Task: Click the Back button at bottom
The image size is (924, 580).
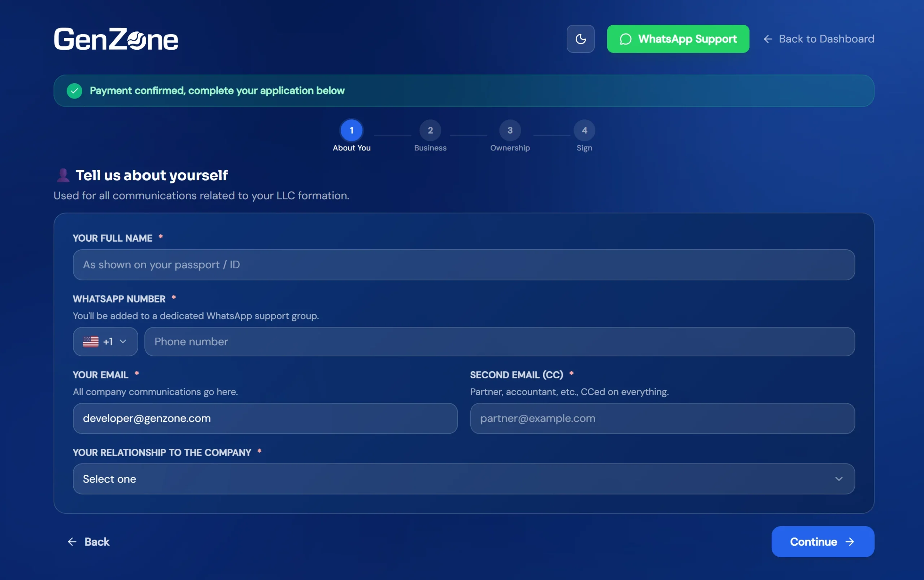Action: [89, 542]
